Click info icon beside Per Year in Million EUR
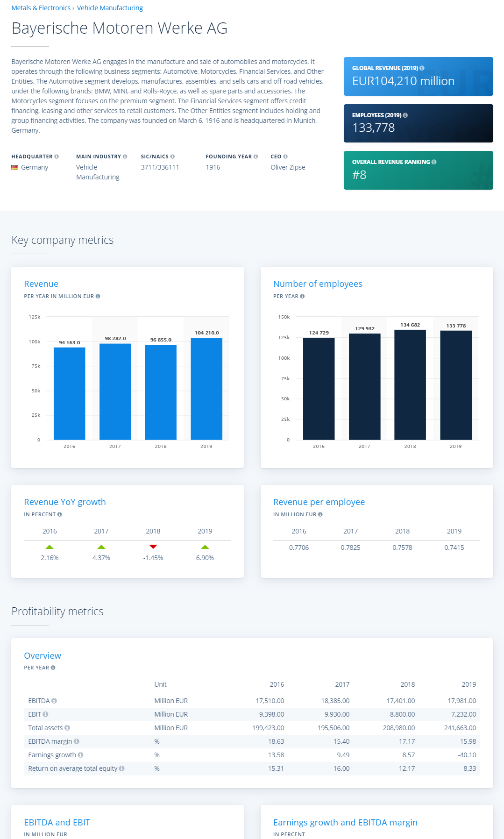This screenshot has height=839, width=504. point(98,296)
